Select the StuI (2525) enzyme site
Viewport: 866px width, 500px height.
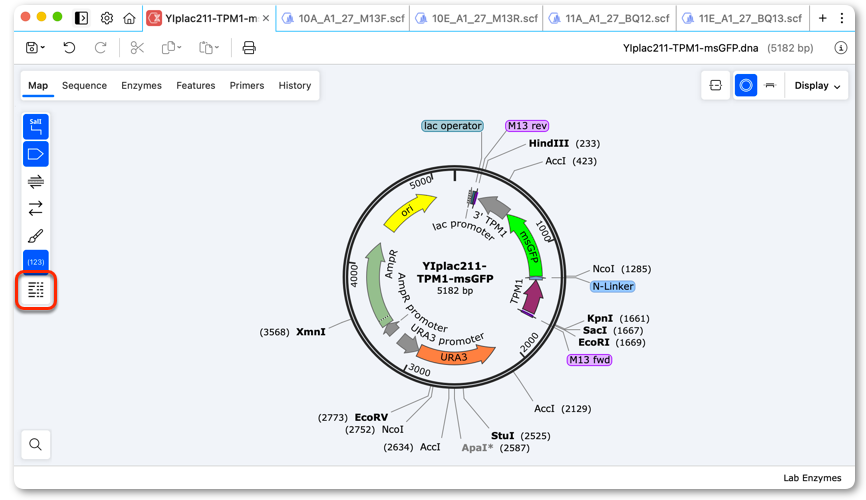tap(520, 436)
